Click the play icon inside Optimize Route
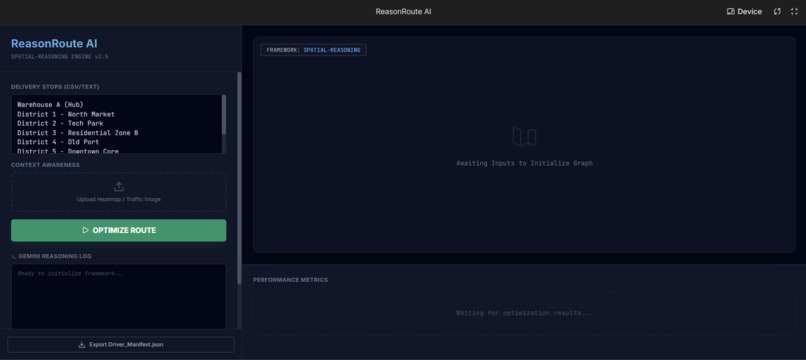Screen dimensions: 806x360 point(85,230)
